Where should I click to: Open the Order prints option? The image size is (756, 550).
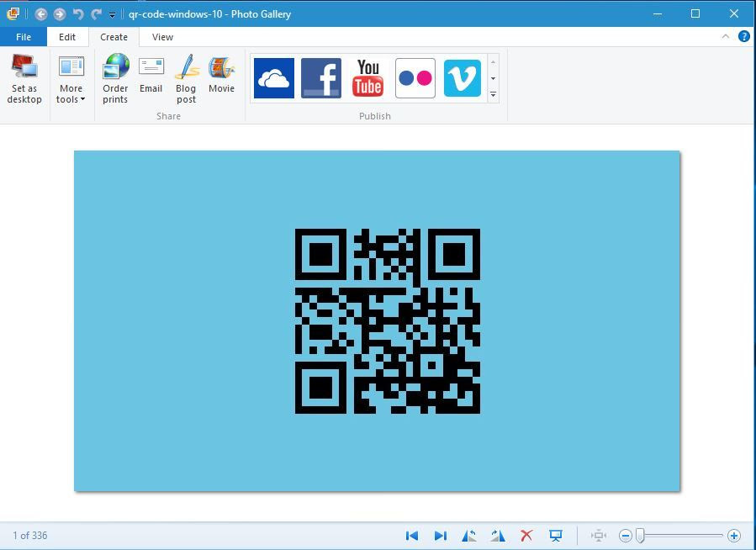(115, 78)
